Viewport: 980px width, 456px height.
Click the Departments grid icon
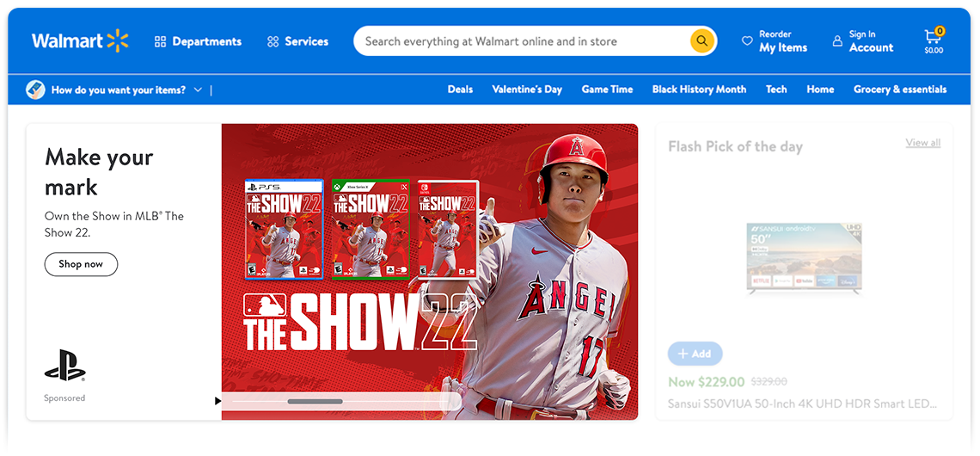coord(160,41)
